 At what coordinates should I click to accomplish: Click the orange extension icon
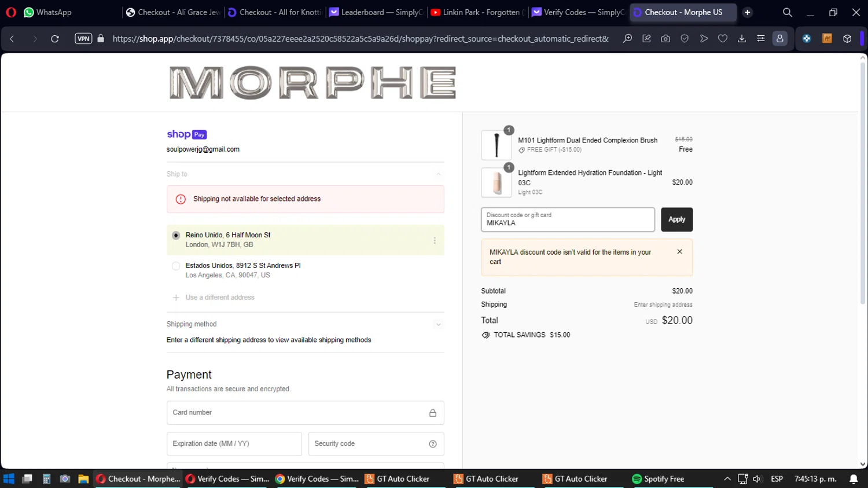point(827,39)
